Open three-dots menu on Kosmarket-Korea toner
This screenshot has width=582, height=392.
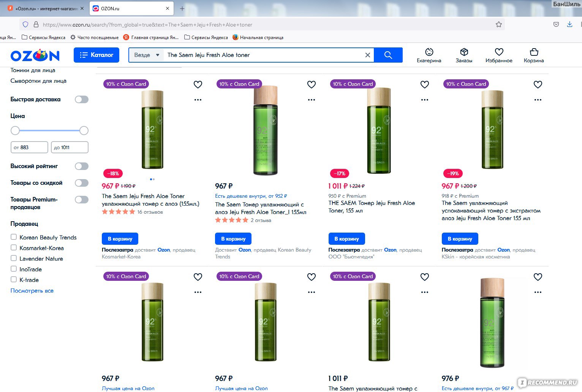click(x=198, y=100)
